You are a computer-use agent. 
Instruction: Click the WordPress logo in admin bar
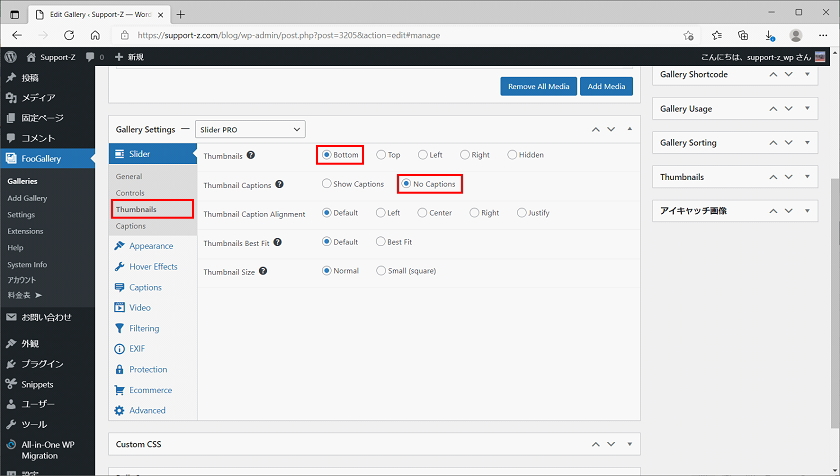point(10,57)
